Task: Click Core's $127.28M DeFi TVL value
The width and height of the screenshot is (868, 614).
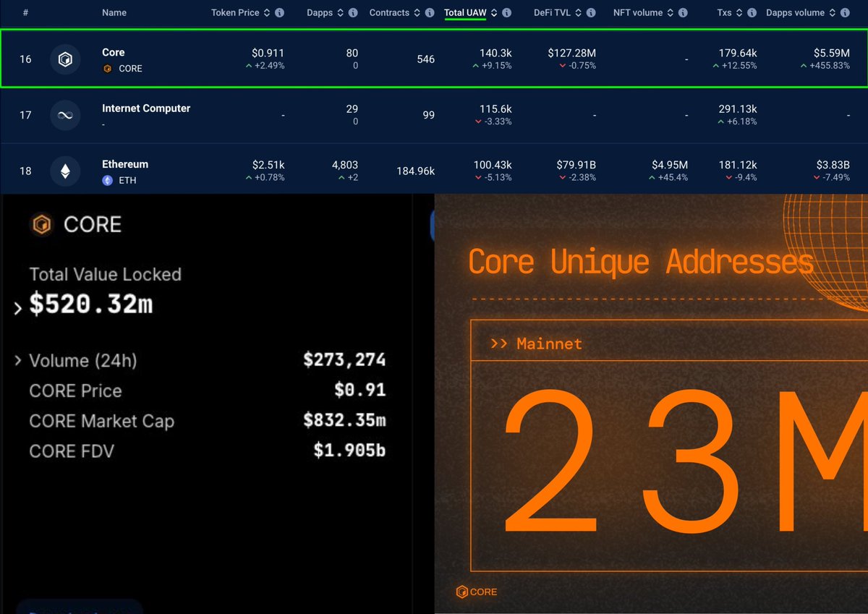Action: [x=572, y=53]
